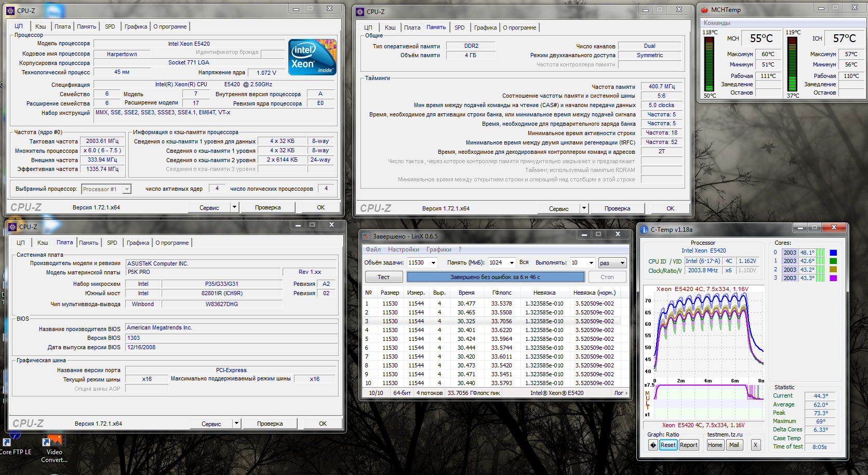Click the '400.7 МГц' memory frequency value
868x475 pixels.
[x=662, y=86]
